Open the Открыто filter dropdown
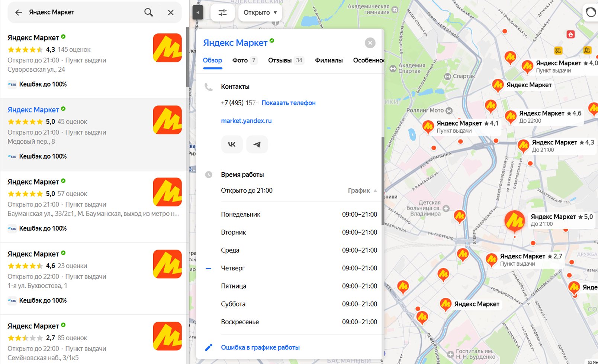Viewport: 598px width, 364px height. 260,13
